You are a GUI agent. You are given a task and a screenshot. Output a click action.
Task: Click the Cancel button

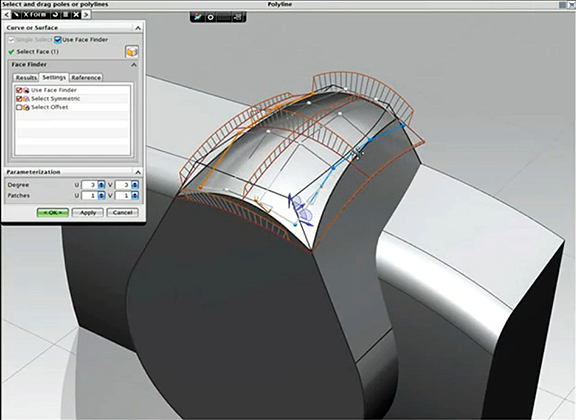122,212
